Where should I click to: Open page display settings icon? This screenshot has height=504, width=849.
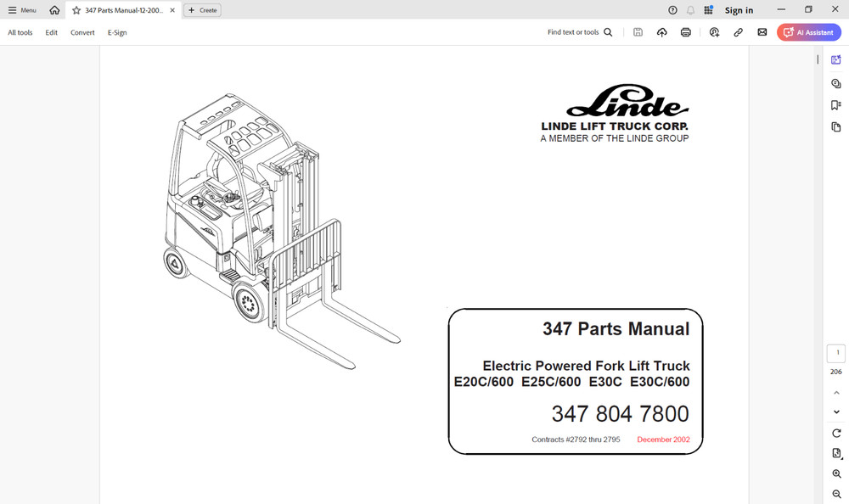[836, 454]
